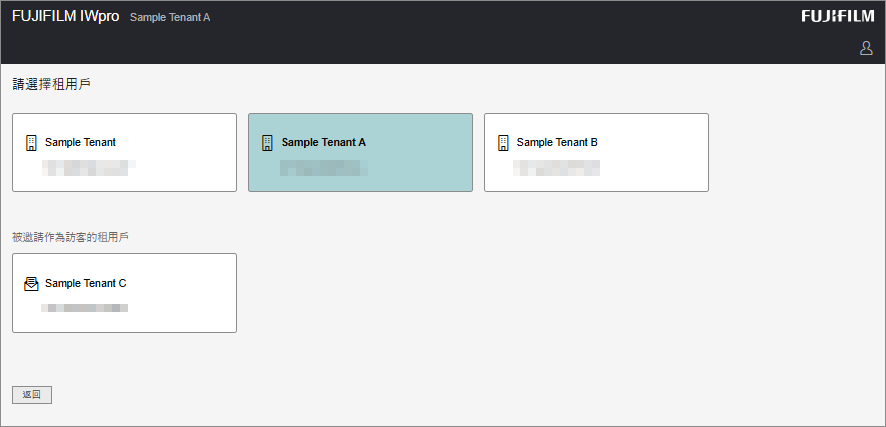Click the FUJIFILM IWpro title
Viewport: 886px width, 427px height.
pos(65,17)
